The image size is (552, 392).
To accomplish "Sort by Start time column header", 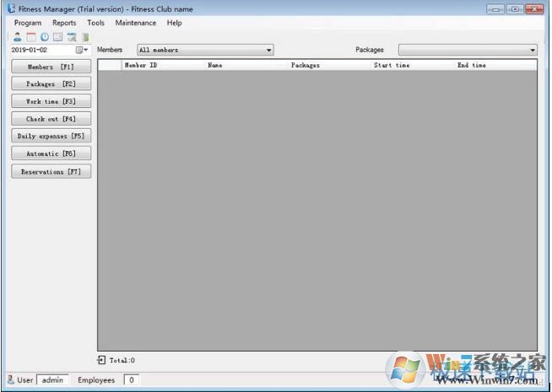I will click(x=413, y=65).
